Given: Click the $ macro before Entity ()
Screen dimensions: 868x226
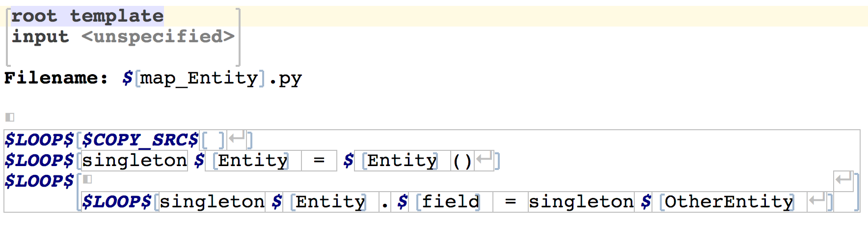Looking at the screenshot, I should pyautogui.click(x=349, y=161).
